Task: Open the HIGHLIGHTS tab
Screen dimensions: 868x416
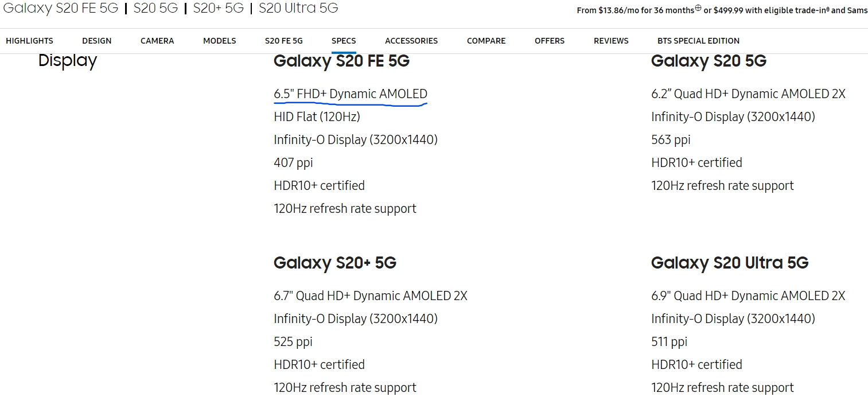Action: coord(29,41)
